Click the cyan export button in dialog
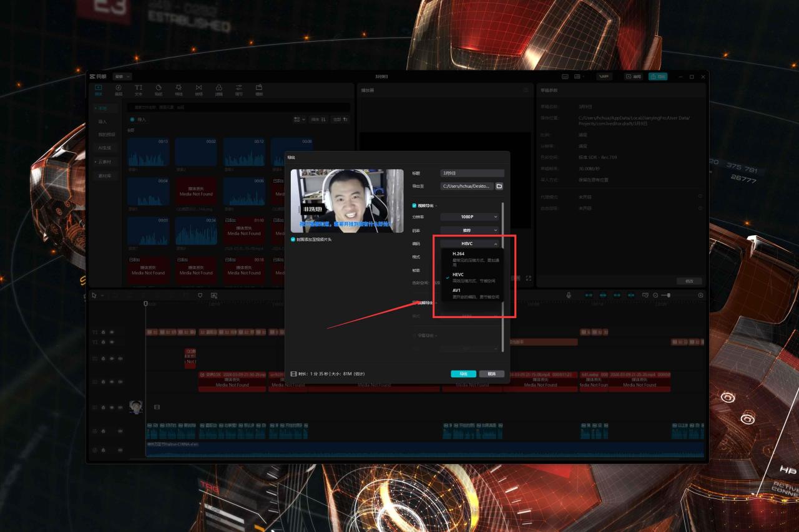799x532 pixels. (463, 374)
